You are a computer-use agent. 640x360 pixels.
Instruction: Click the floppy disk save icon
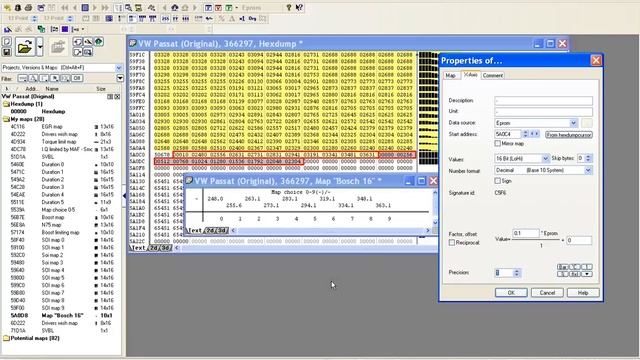[x=7, y=52]
